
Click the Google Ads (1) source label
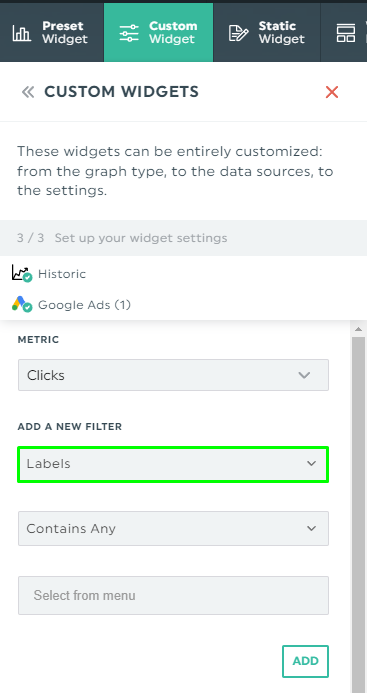coord(84,305)
